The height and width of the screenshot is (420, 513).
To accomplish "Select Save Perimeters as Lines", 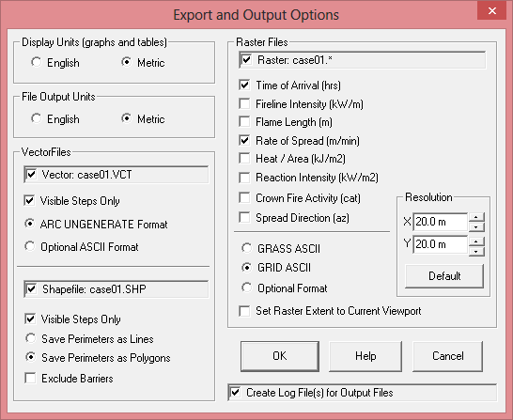I will click(31, 338).
